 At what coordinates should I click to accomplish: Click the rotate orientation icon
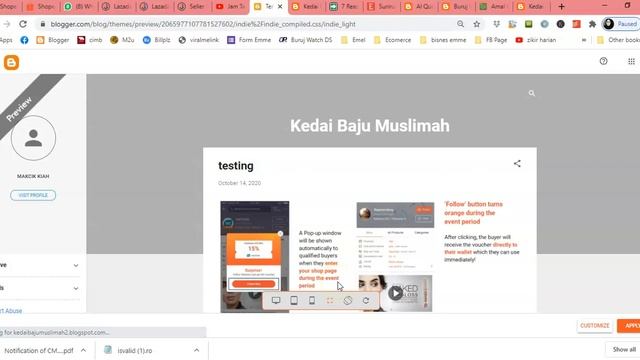point(348,300)
